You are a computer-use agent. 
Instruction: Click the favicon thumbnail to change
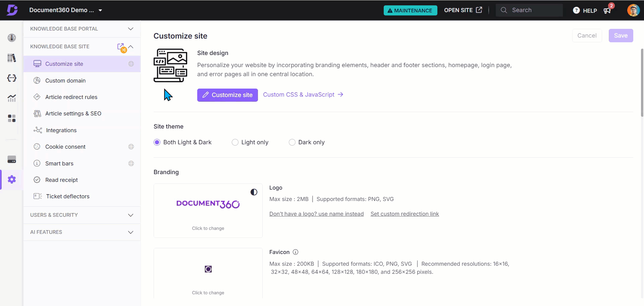pyautogui.click(x=208, y=273)
